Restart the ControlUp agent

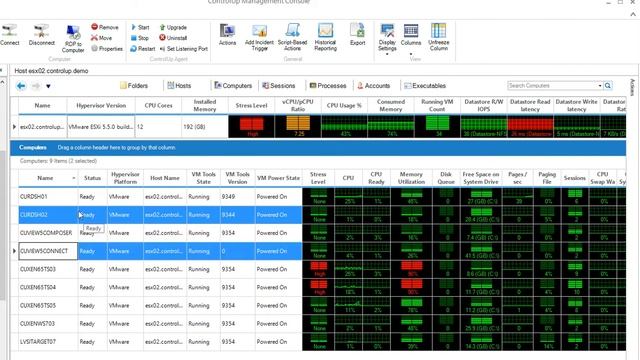tap(142, 48)
